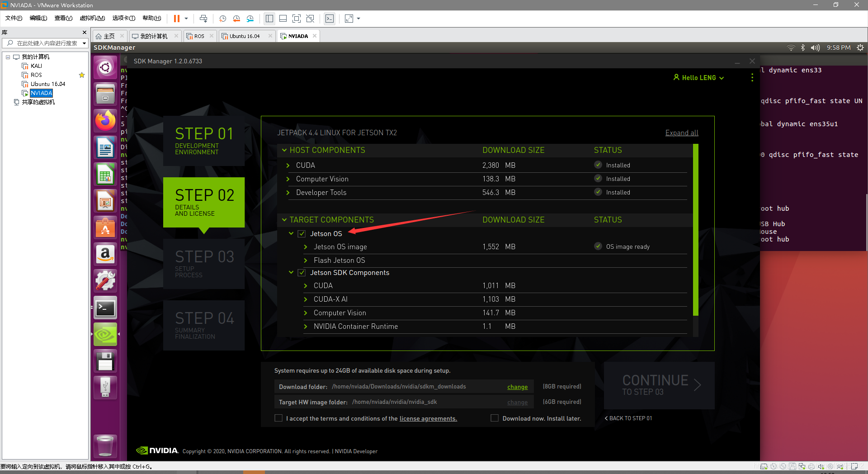Expand the host Computer Vision row
This screenshot has width=868, height=474.
(x=288, y=179)
